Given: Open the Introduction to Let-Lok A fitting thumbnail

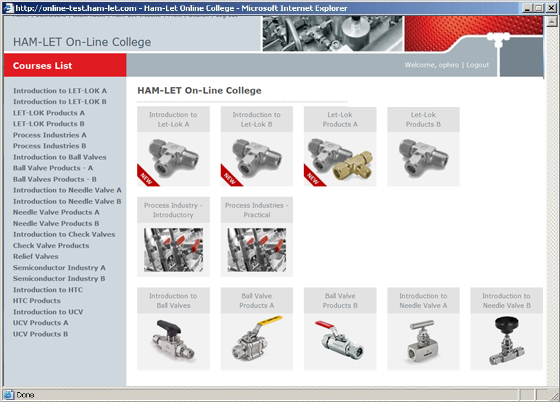Looking at the screenshot, I should [x=173, y=159].
